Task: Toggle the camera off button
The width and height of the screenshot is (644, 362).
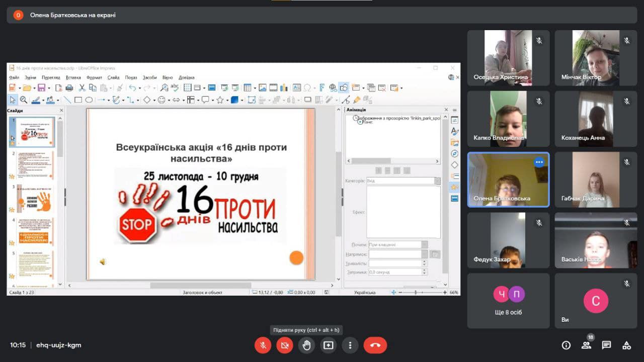Action: coord(284,345)
